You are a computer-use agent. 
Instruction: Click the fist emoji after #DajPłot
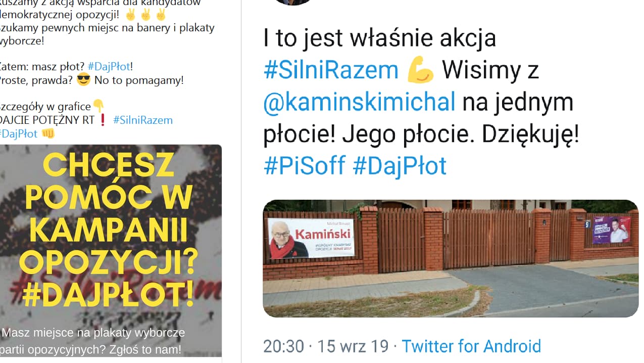(47, 134)
